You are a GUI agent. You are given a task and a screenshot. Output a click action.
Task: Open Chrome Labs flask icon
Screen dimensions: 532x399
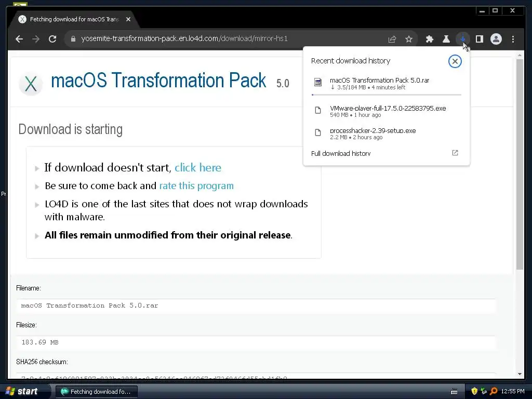(446, 39)
